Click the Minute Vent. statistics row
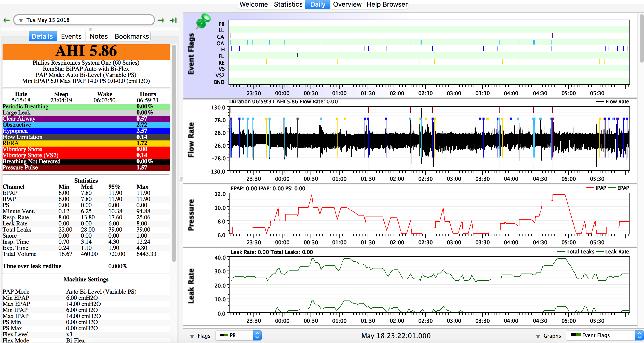The width and height of the screenshot is (644, 343). click(x=86, y=211)
